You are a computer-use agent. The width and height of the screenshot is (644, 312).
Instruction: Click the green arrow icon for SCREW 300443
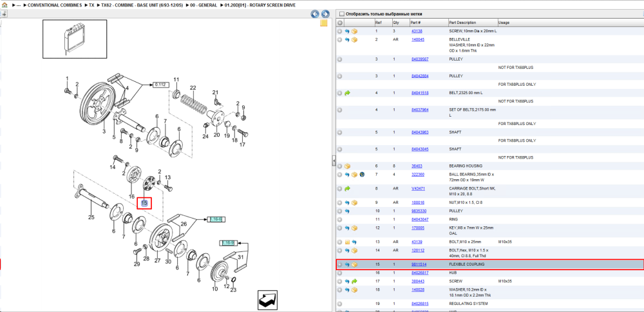pos(354,282)
